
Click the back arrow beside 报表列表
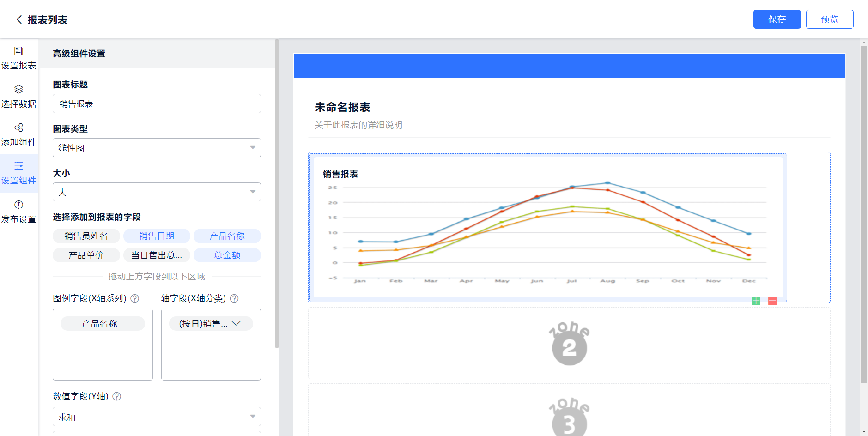pyautogui.click(x=19, y=19)
